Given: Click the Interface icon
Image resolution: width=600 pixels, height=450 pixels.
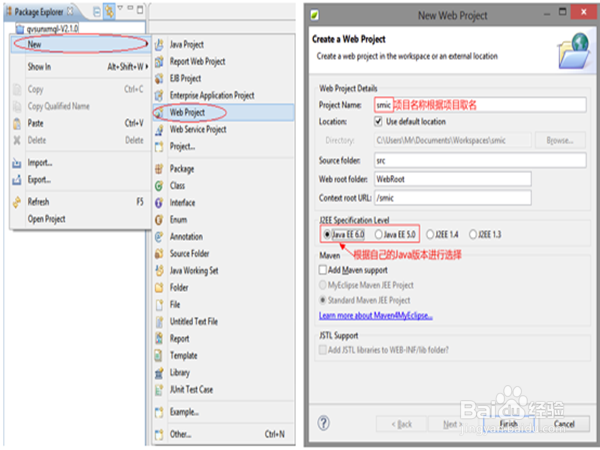Looking at the screenshot, I should (x=159, y=203).
